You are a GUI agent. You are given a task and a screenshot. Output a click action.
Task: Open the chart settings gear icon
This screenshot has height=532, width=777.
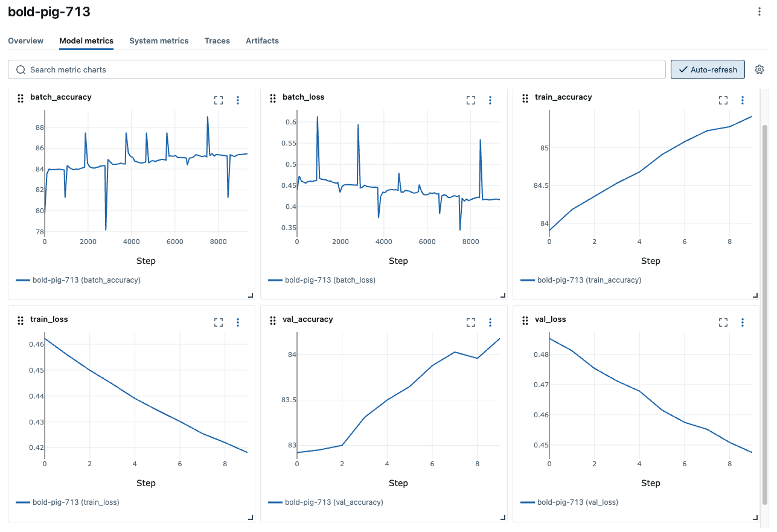(759, 69)
